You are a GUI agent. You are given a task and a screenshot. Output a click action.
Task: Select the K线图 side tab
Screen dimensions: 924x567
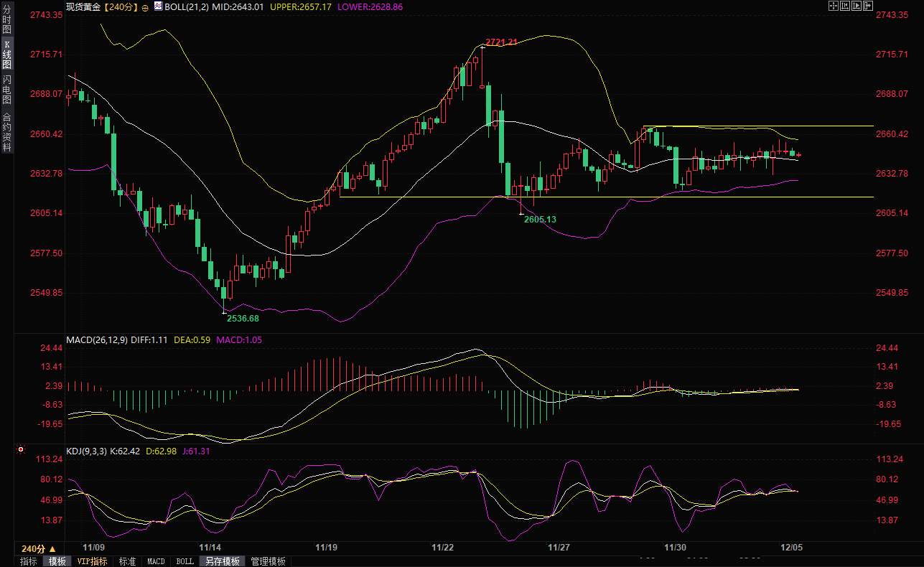point(6,55)
